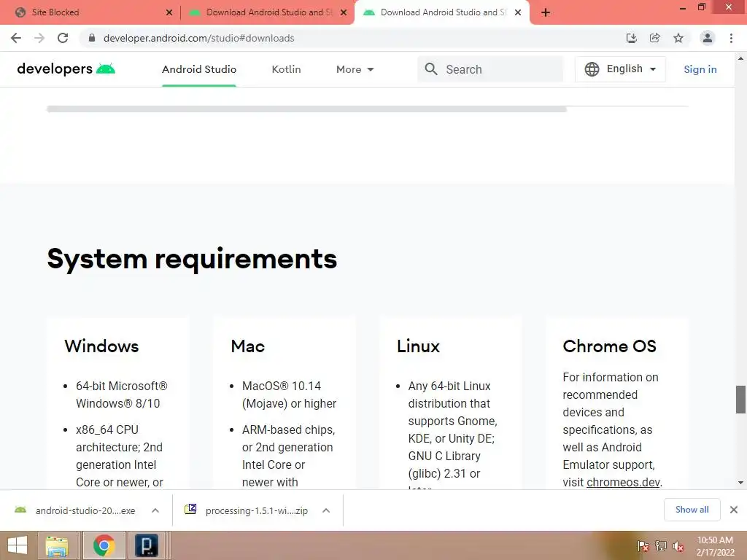Screen dimensions: 747x560
Task: Click Chrome icon in taskbar
Action: 104,545
